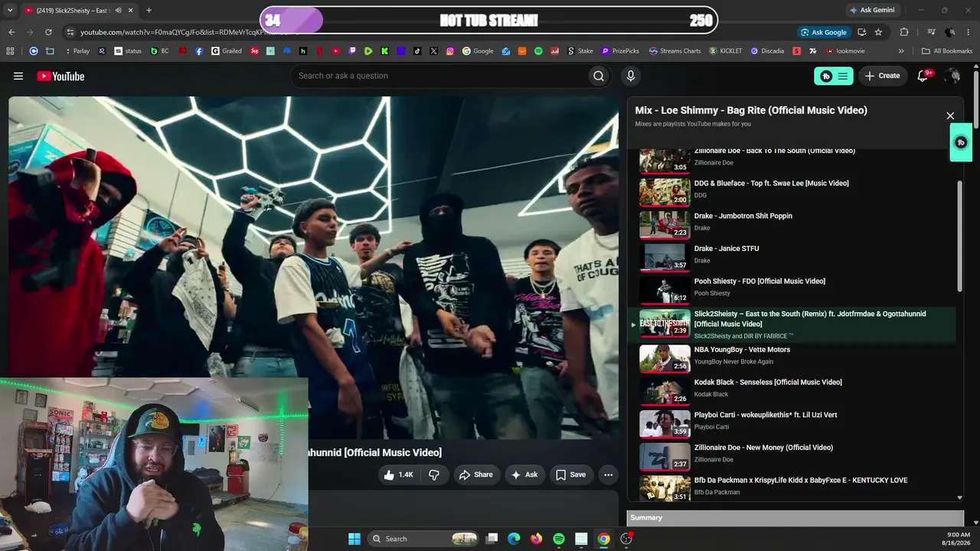Open the Streams Charts bookmark
Image resolution: width=980 pixels, height=551 pixels.
pos(675,51)
